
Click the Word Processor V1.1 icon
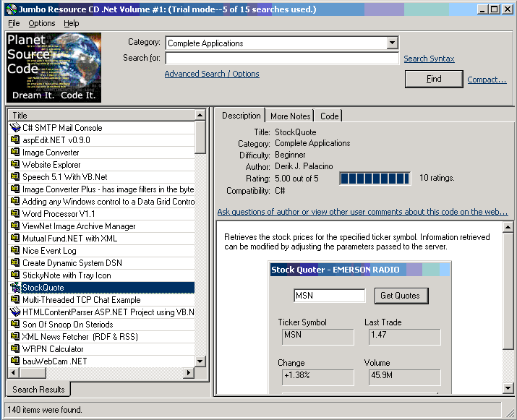tap(15, 214)
